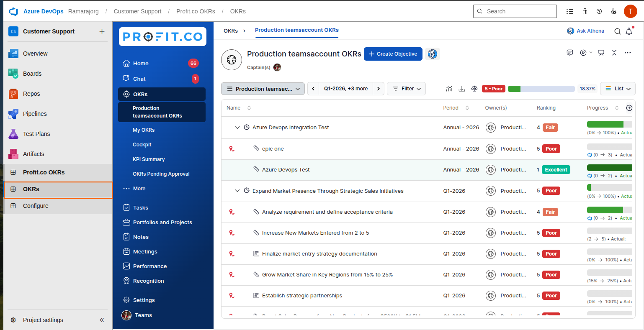This screenshot has width=644, height=330.
Task: Click the captain avatar under the title
Action: [x=277, y=67]
